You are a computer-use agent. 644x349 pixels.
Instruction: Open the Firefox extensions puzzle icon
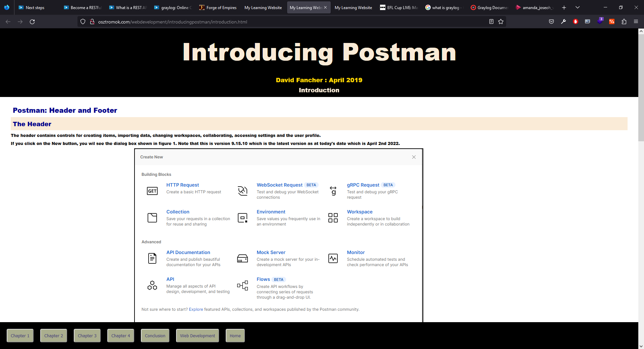click(x=624, y=22)
